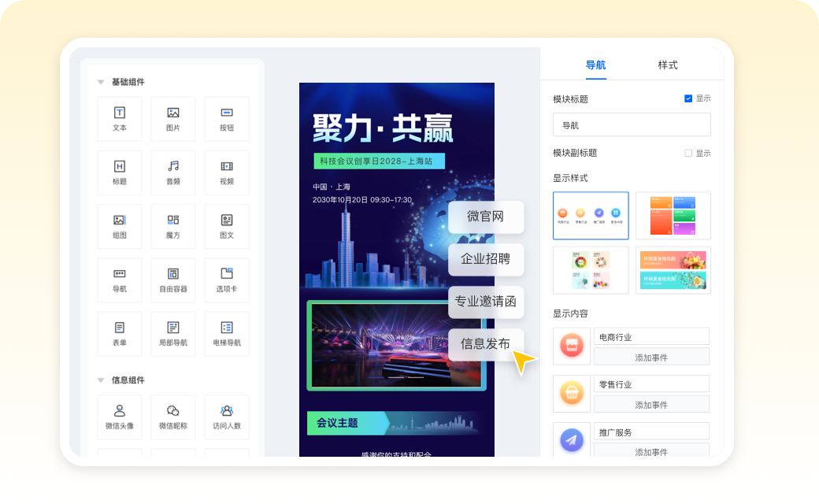The height and width of the screenshot is (504, 819).
Task: Select the 文本 text component
Action: [119, 119]
